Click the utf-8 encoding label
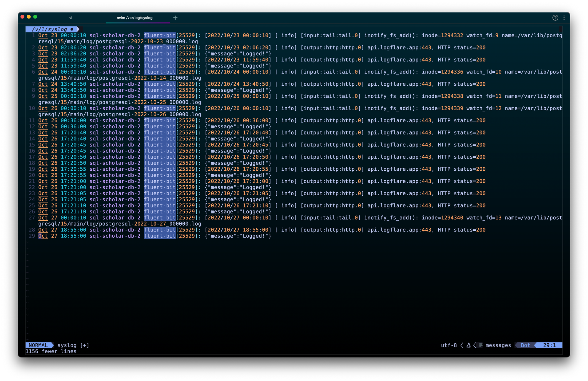The image size is (588, 381). click(449, 345)
